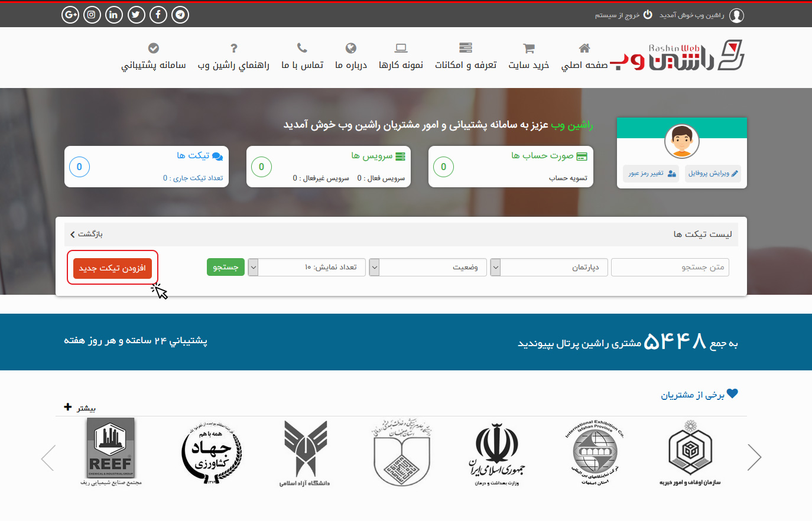812x521 pixels.
Task: Open the Facebook social icon
Action: click(x=158, y=15)
